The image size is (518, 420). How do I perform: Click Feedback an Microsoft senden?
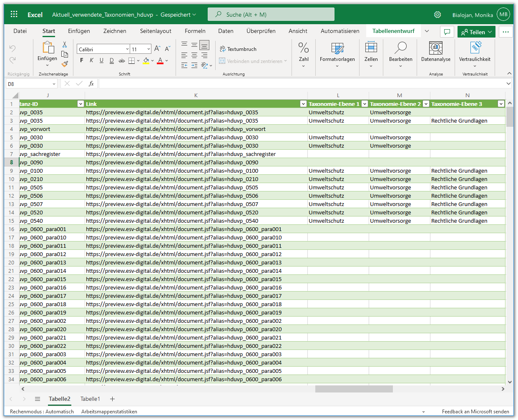[475, 411]
